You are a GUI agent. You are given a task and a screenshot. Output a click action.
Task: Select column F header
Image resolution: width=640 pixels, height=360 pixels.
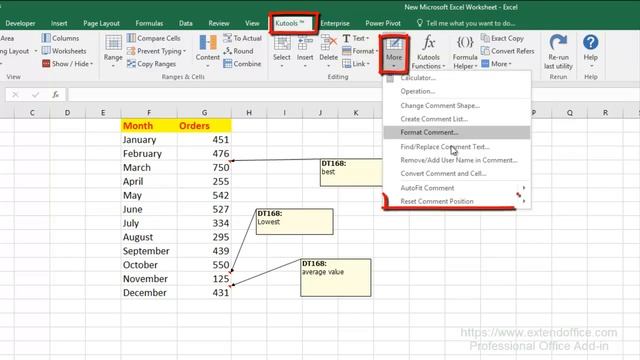pos(149,113)
